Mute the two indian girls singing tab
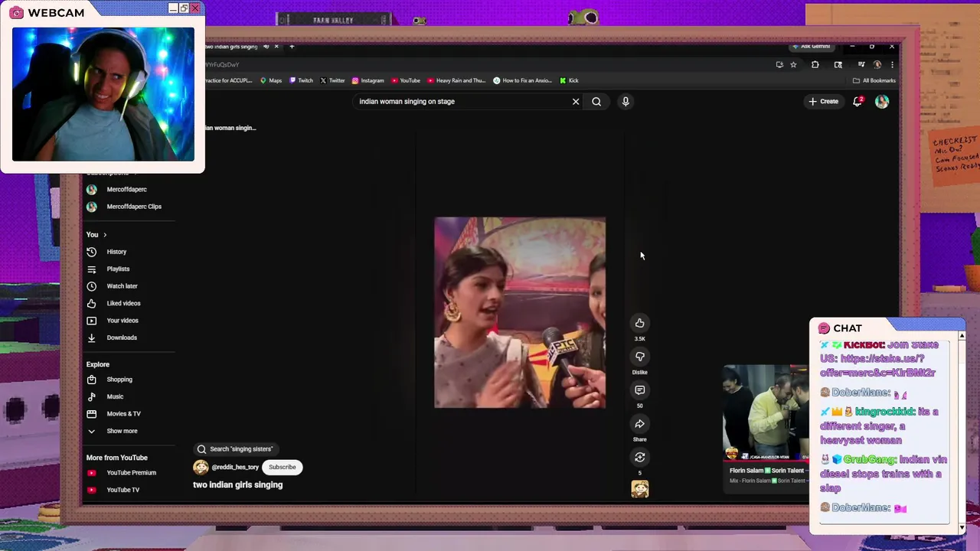 coord(266,47)
